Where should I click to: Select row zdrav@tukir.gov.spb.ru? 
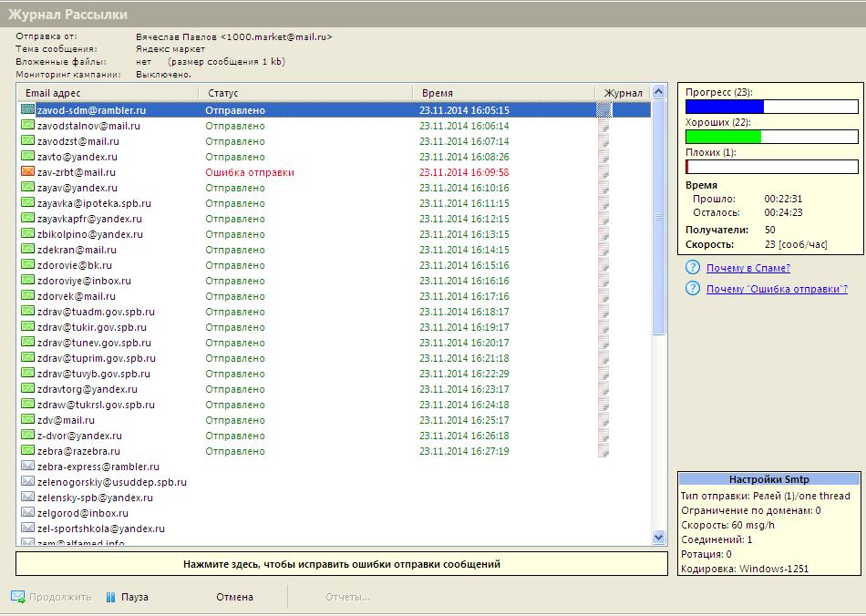335,327
